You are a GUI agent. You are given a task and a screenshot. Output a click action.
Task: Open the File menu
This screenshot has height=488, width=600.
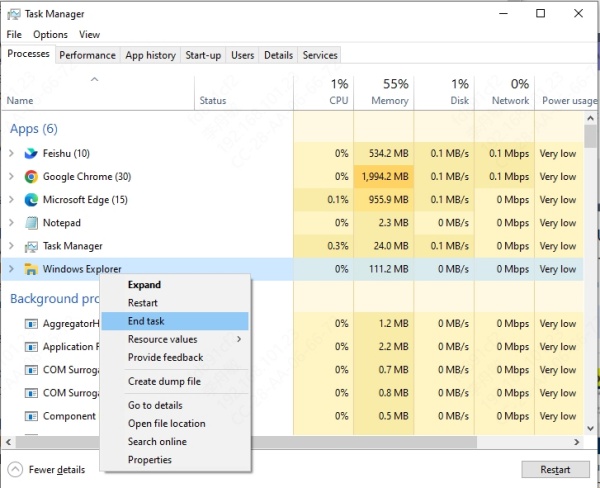[x=14, y=34]
